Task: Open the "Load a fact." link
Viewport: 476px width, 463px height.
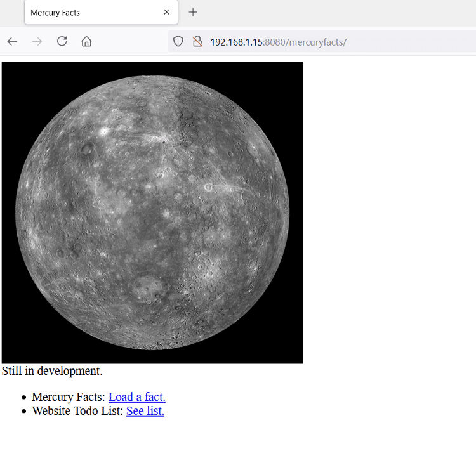Action: click(x=136, y=397)
